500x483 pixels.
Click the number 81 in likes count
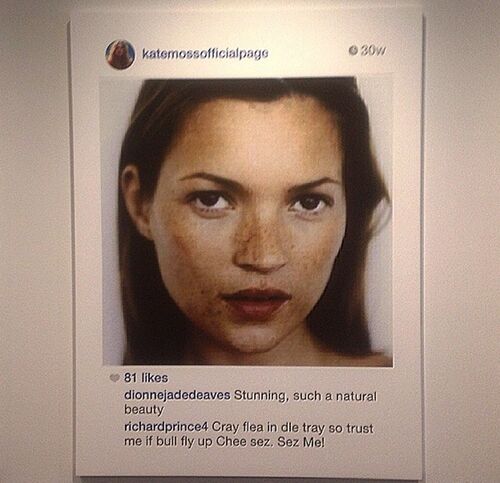click(131, 378)
